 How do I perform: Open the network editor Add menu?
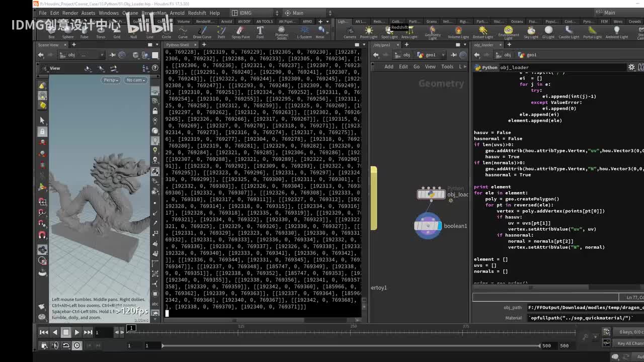(389, 66)
